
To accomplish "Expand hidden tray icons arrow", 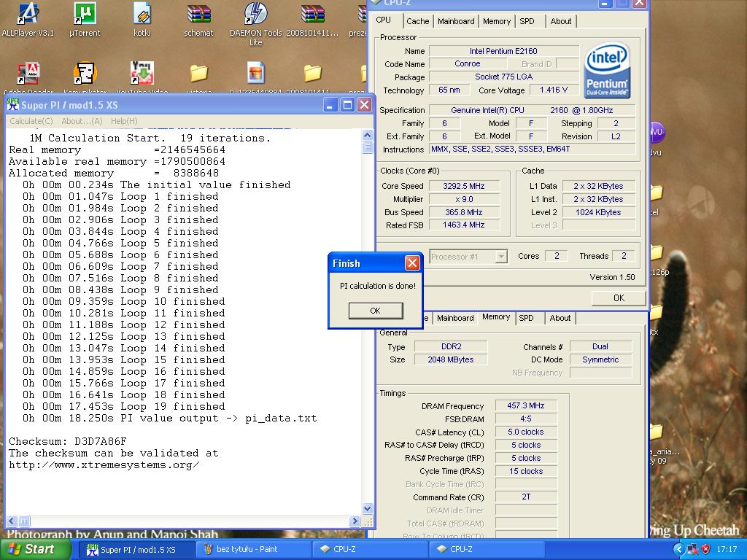I will 679,549.
